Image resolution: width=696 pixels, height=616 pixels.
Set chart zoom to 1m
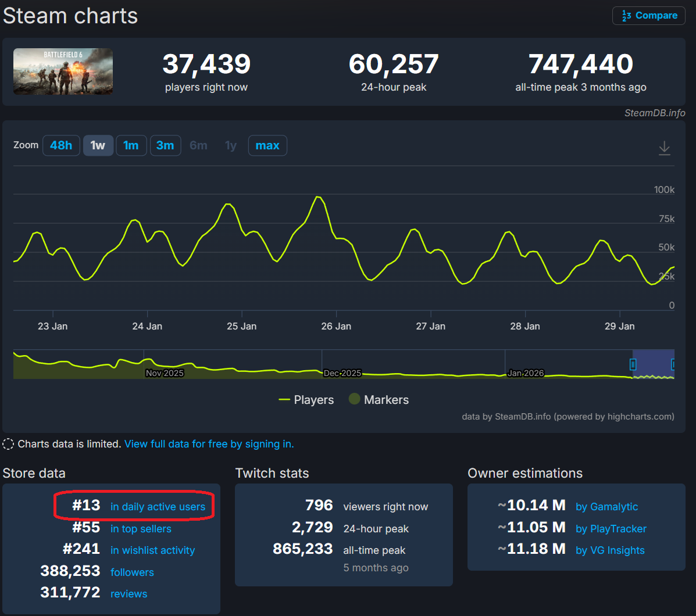click(131, 145)
